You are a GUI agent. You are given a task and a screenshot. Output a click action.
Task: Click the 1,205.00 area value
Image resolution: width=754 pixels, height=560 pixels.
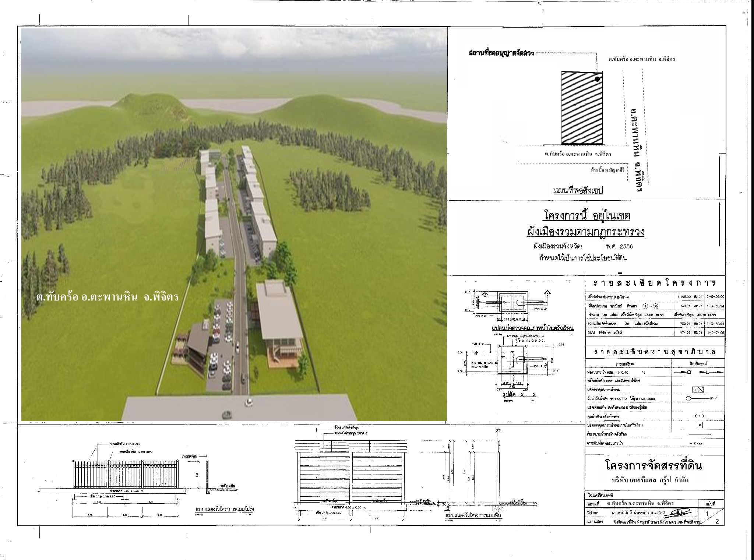(x=684, y=297)
